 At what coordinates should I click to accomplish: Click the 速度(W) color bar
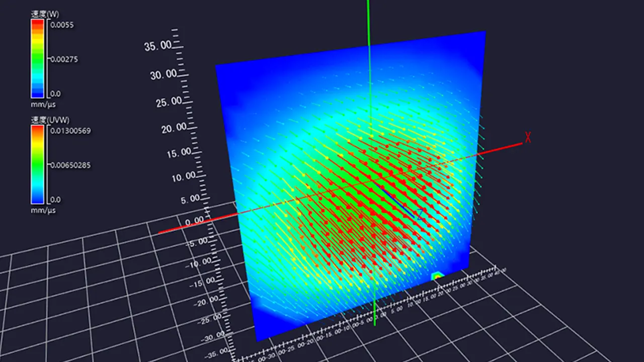(x=38, y=58)
